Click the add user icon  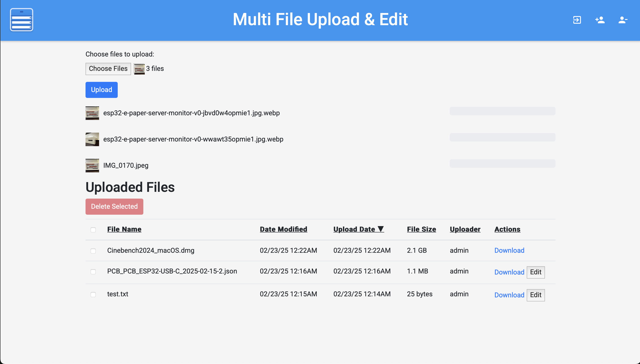600,20
